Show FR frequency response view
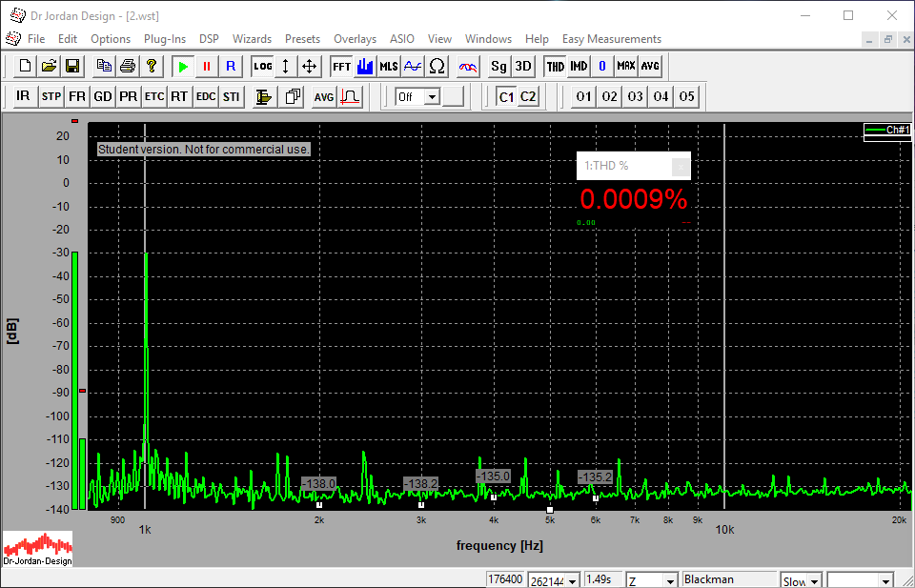The height and width of the screenshot is (588, 915). pos(76,96)
